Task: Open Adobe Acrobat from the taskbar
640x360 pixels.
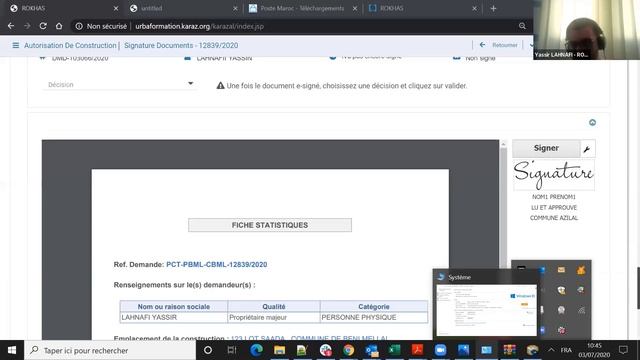Action: (417, 350)
